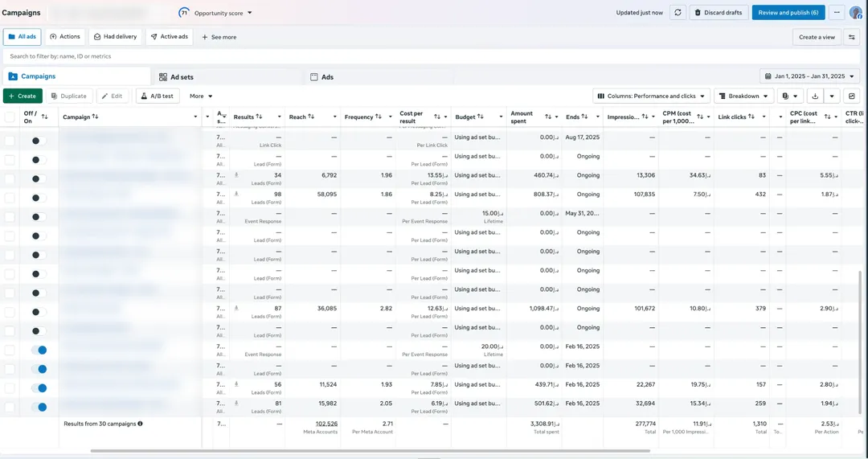Click the green Create button
The height and width of the screenshot is (459, 868).
(x=23, y=96)
